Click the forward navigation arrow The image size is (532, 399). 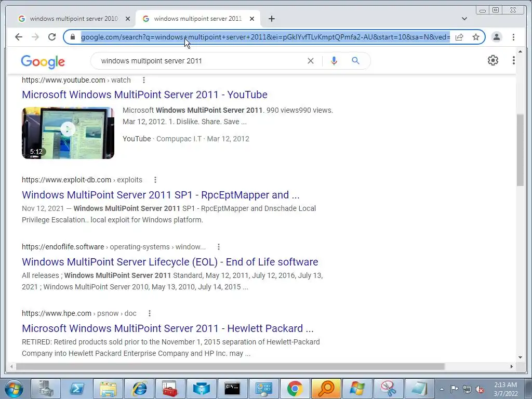[x=35, y=37]
